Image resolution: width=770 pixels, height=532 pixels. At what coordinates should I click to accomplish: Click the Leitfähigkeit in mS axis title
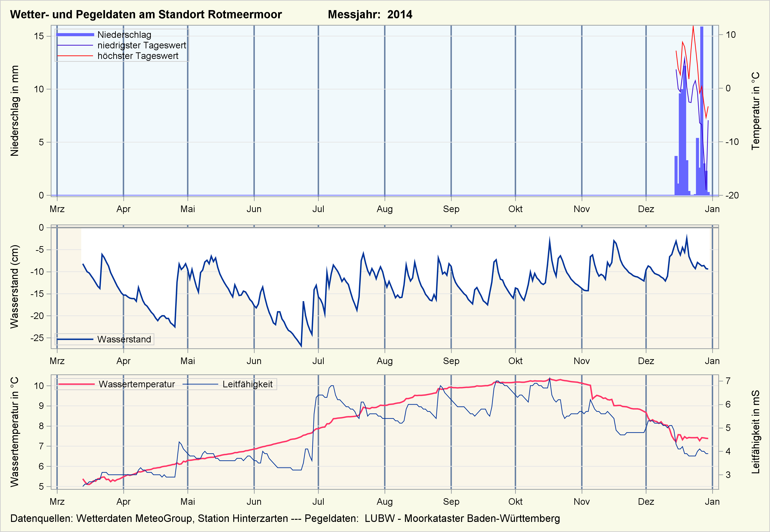(755, 432)
